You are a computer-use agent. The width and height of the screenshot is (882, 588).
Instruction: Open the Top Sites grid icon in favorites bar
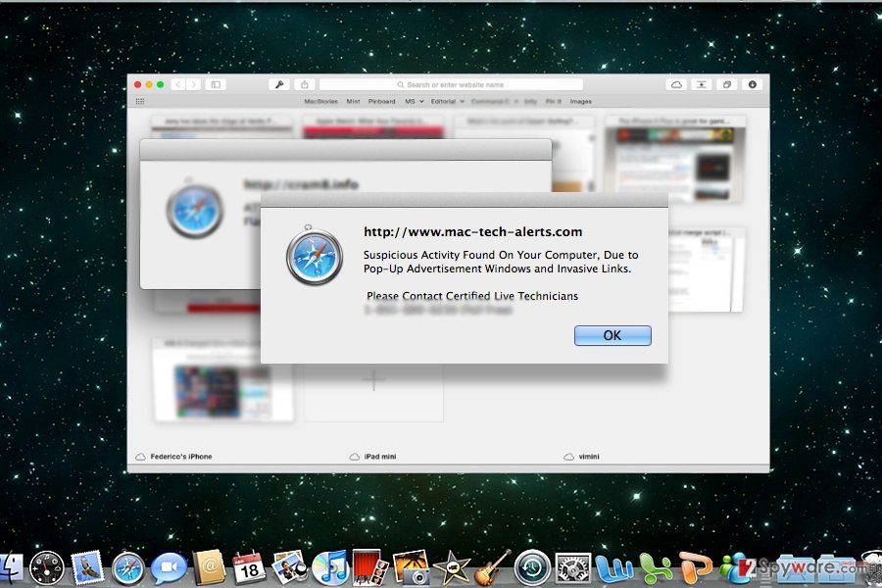click(140, 101)
